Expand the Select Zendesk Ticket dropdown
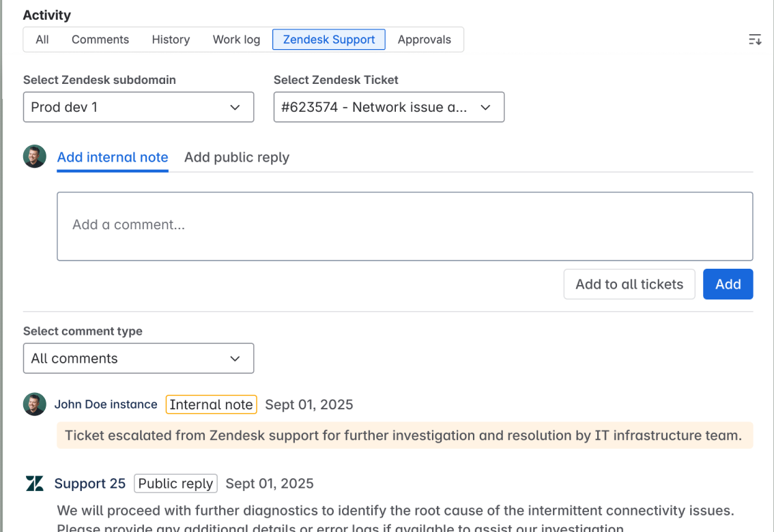The image size is (774, 532). [x=388, y=107]
